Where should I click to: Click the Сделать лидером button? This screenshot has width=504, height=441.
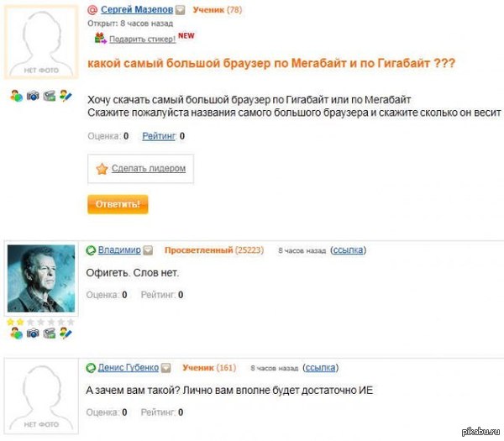coord(140,169)
